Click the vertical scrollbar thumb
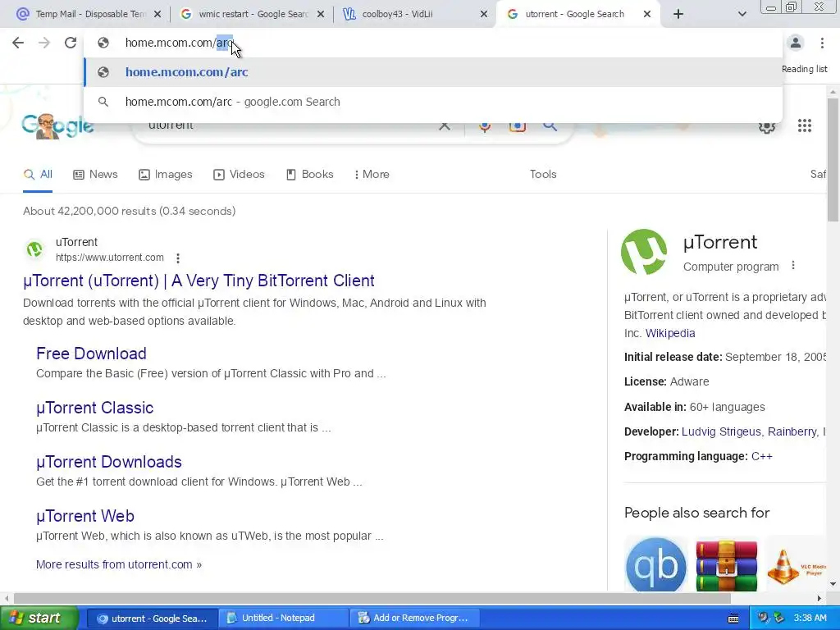840x630 pixels. tap(833, 159)
